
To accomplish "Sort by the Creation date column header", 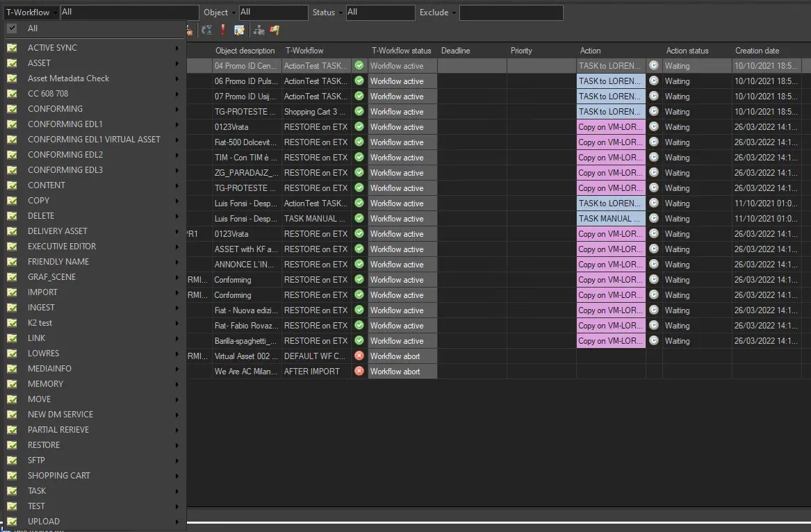I will (757, 51).
